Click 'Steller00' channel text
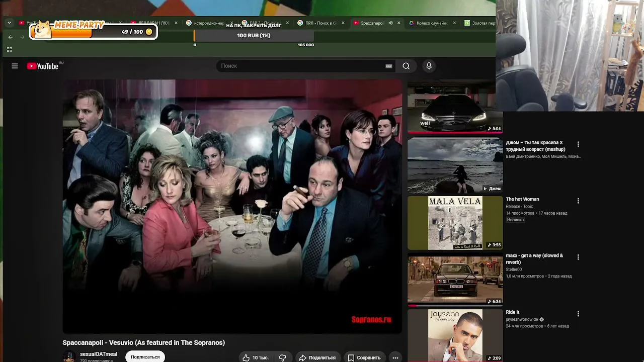 point(514,269)
